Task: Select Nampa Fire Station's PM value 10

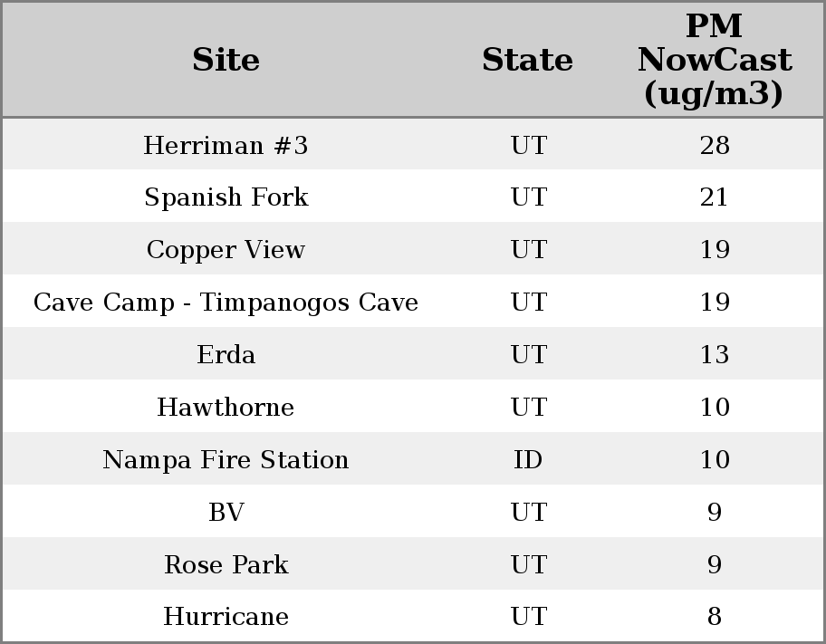Action: pyautogui.click(x=714, y=460)
